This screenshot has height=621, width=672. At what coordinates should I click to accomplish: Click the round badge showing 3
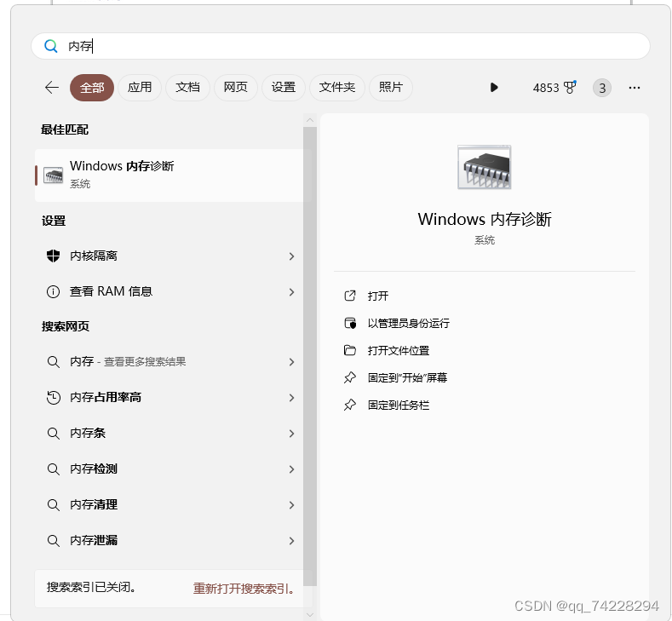[602, 88]
